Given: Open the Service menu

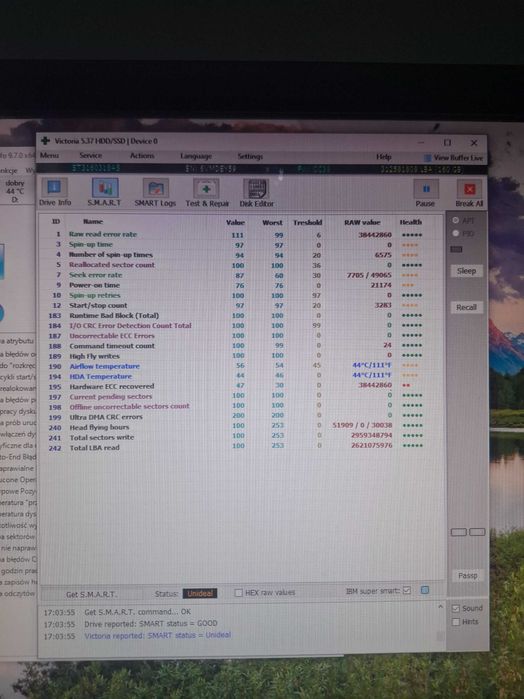Looking at the screenshot, I should coord(91,155).
